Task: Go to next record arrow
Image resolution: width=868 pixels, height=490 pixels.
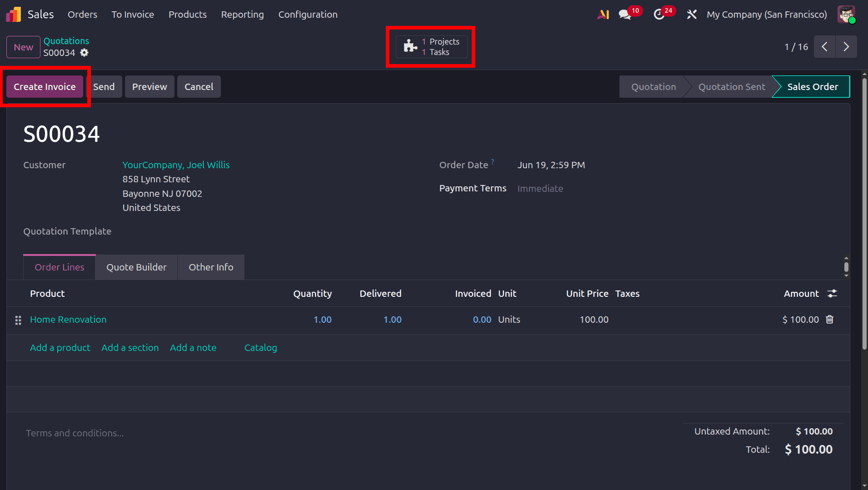Action: tap(846, 47)
